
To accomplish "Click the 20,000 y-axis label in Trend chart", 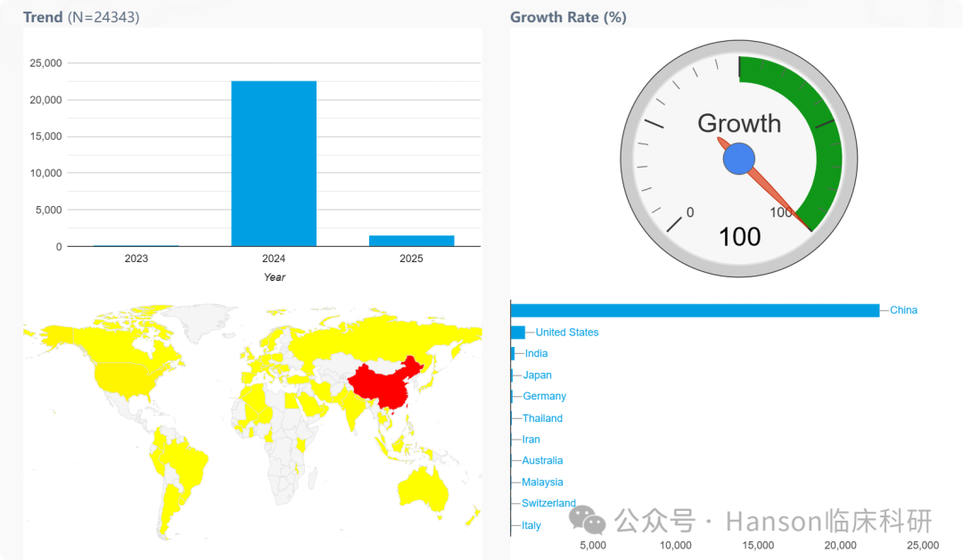I will click(46, 100).
